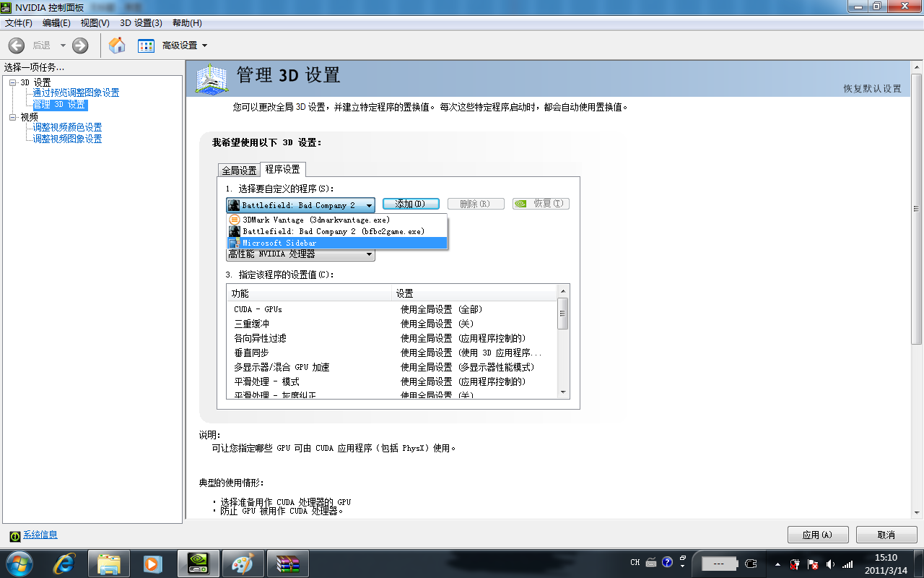Screen dimensions: 924x578
Task: Switch to the 程序设置 tab
Action: pos(283,169)
